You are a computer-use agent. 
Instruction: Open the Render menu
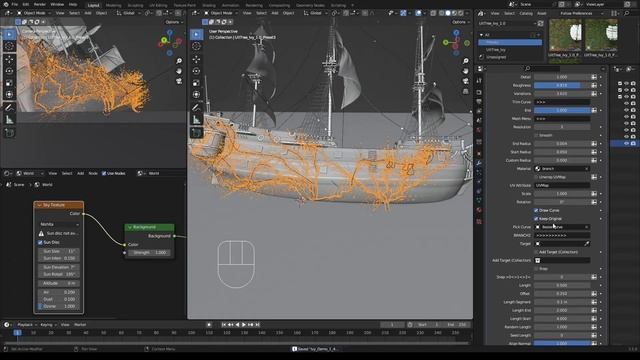pyautogui.click(x=40, y=4)
